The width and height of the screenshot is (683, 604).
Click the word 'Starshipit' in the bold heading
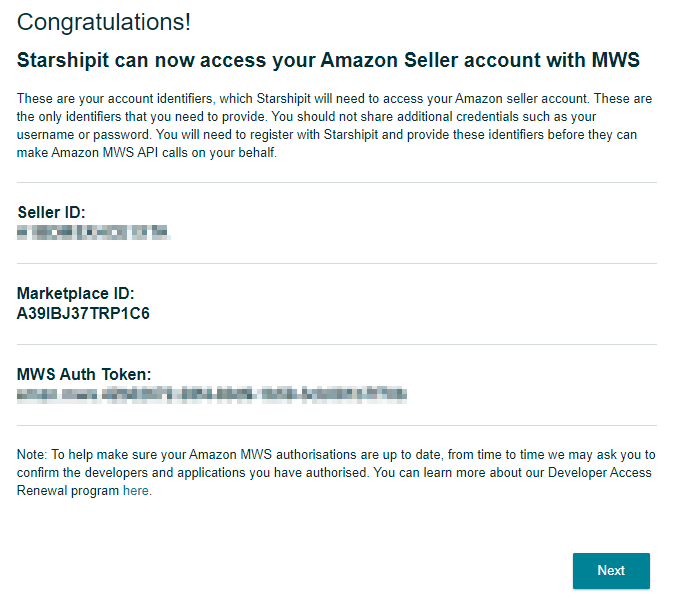point(64,60)
